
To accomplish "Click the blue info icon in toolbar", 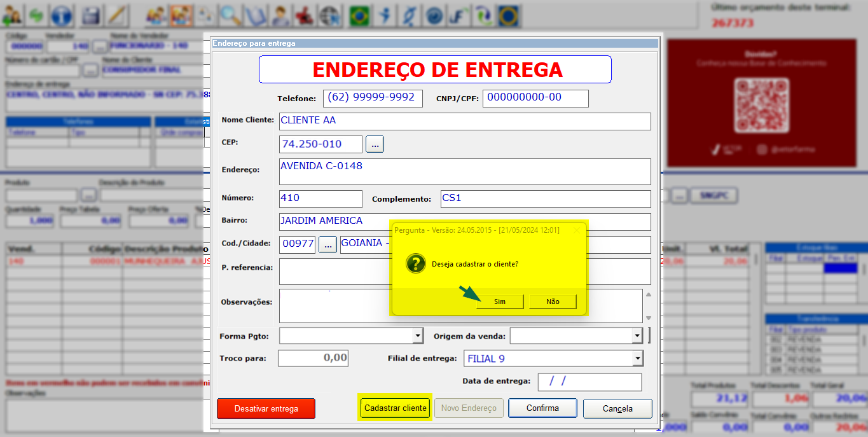I will [x=62, y=15].
